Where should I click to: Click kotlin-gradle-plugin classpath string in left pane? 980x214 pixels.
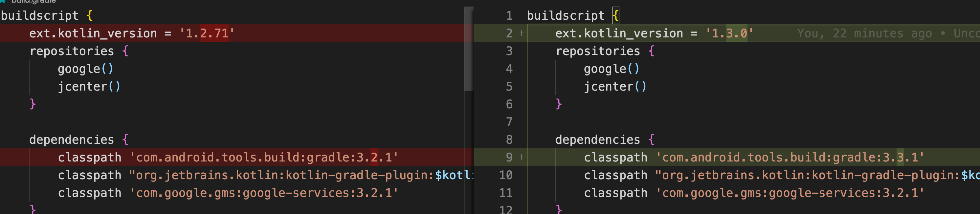301,175
